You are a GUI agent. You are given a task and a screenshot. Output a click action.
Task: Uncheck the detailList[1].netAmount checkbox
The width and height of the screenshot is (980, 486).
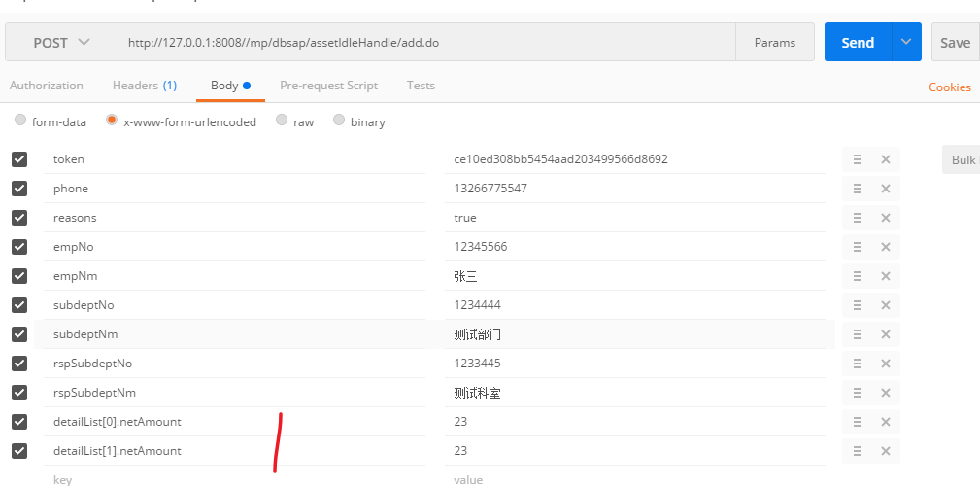pyautogui.click(x=19, y=451)
